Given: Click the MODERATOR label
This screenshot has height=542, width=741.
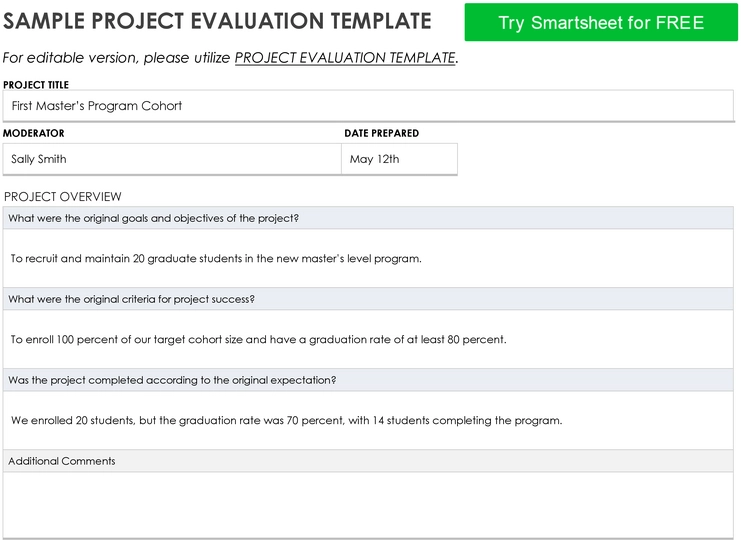Looking at the screenshot, I should pos(34,133).
